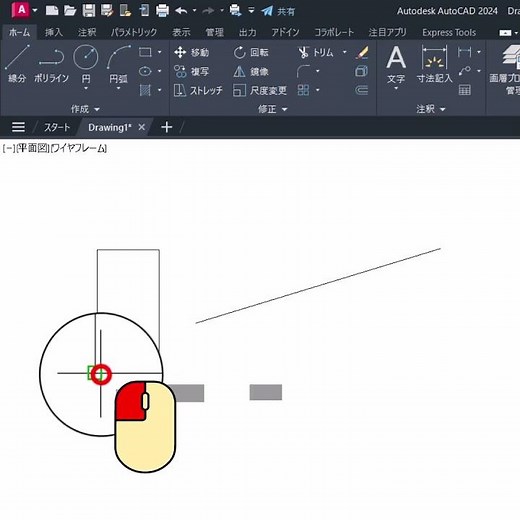Open the AutoCAD application menu button
This screenshot has height=520, width=520.
(21, 10)
